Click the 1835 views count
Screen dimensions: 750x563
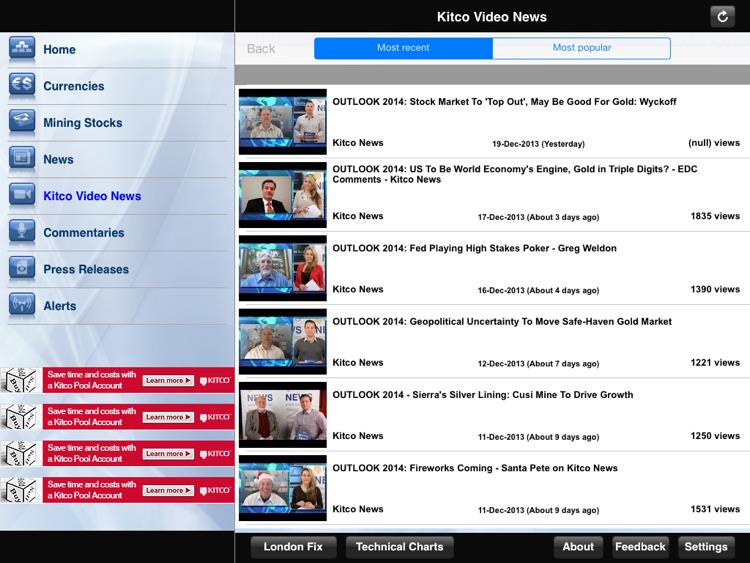pyautogui.click(x=715, y=216)
